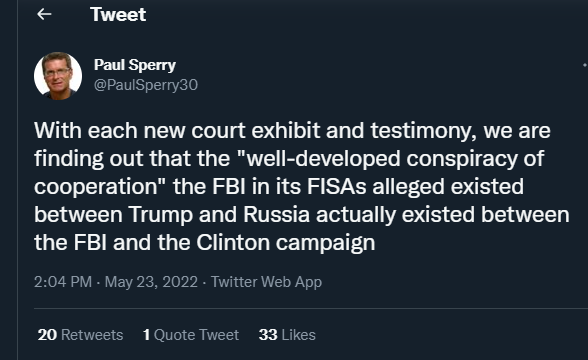Image resolution: width=588 pixels, height=360 pixels.
Task: Click the number 1 quote count
Action: 146,335
